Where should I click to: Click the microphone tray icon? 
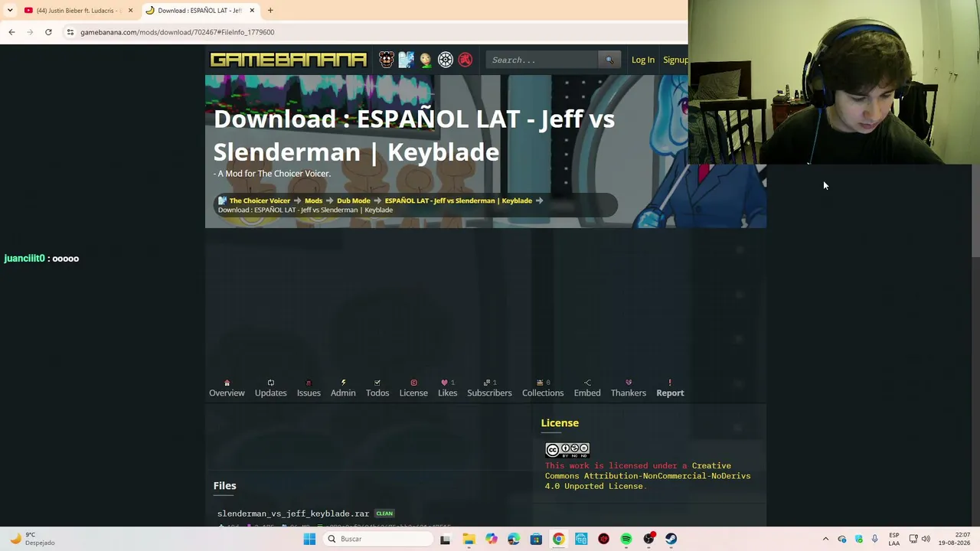point(874,539)
